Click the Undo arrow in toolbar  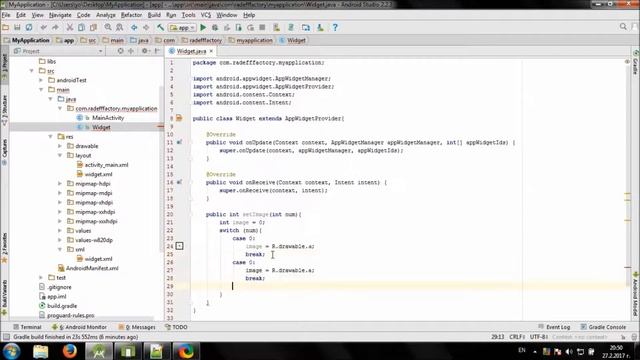[44, 27]
